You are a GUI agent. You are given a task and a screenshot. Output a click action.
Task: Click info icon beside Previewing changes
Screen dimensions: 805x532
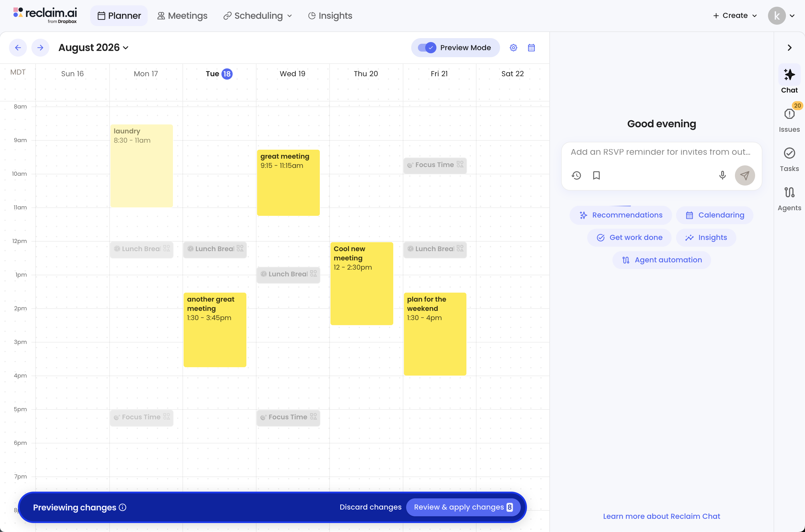(x=123, y=507)
